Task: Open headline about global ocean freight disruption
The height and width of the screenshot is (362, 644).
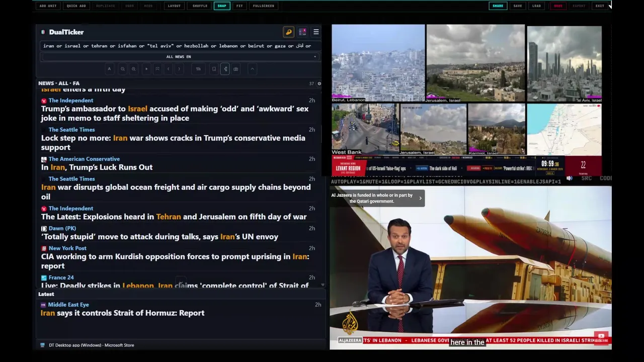Action: coord(176,192)
